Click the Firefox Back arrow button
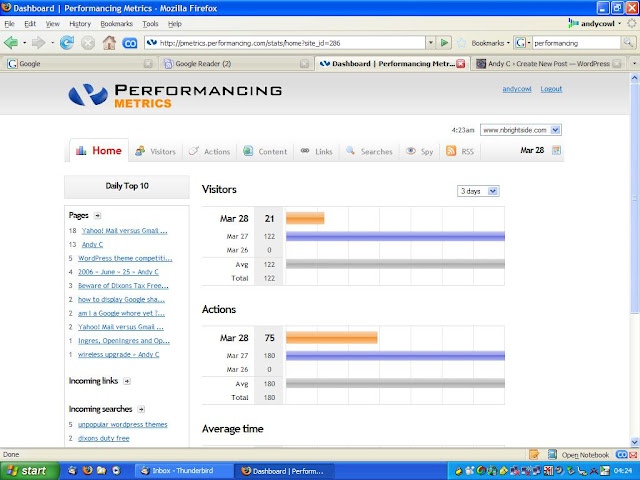This screenshot has width=640, height=480. 11,42
